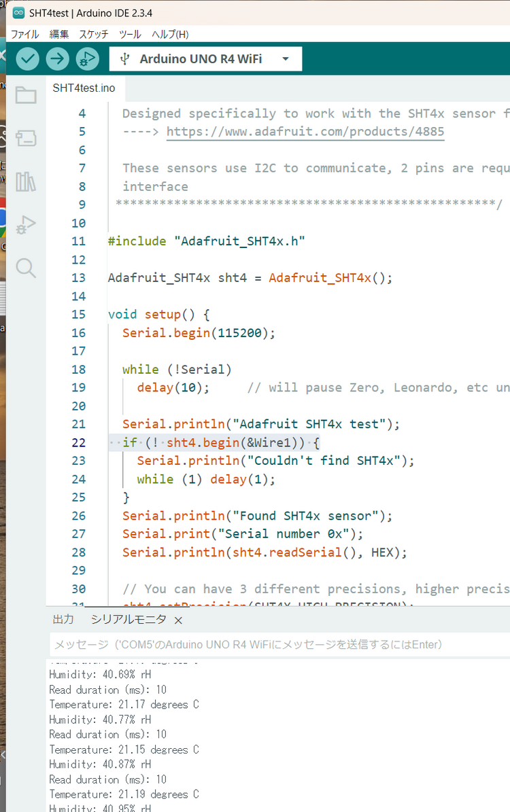
Task: Start the debugger with the Debug button
Action: coord(87,59)
